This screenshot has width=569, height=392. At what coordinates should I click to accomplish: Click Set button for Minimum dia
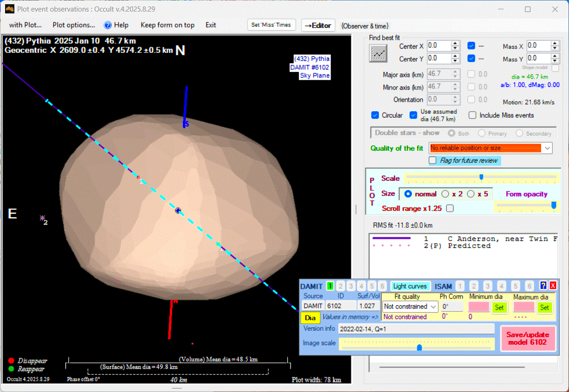499,307
